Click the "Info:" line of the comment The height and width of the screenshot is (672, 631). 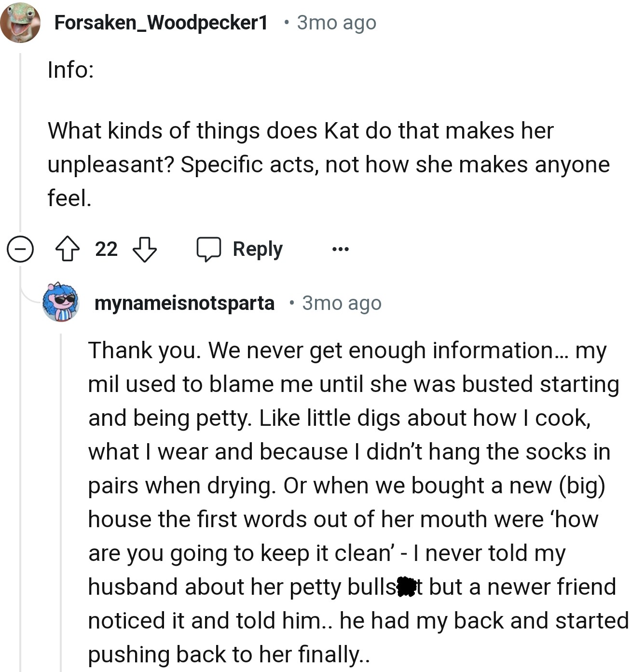tap(71, 70)
